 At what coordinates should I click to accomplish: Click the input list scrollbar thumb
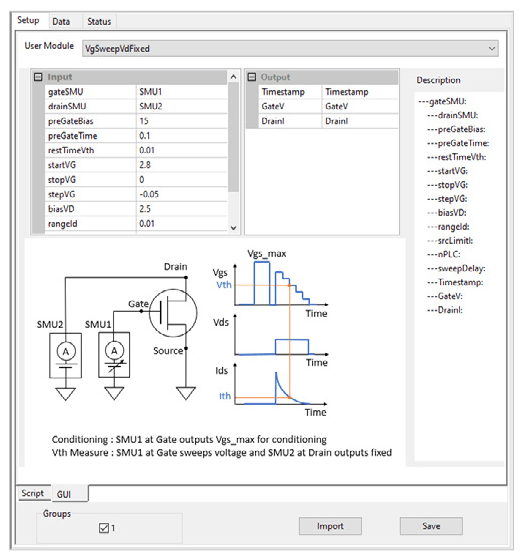coord(233,137)
